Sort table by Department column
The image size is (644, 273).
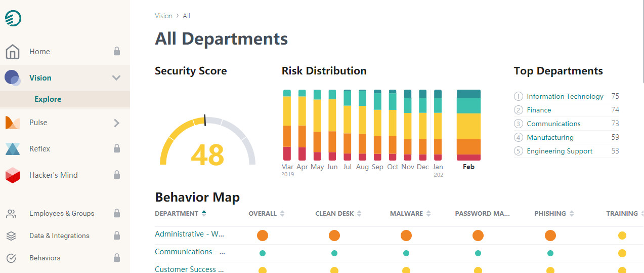pos(180,214)
